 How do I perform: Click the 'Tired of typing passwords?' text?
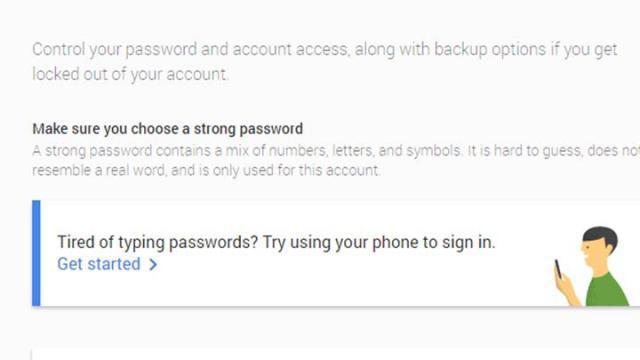tap(158, 242)
